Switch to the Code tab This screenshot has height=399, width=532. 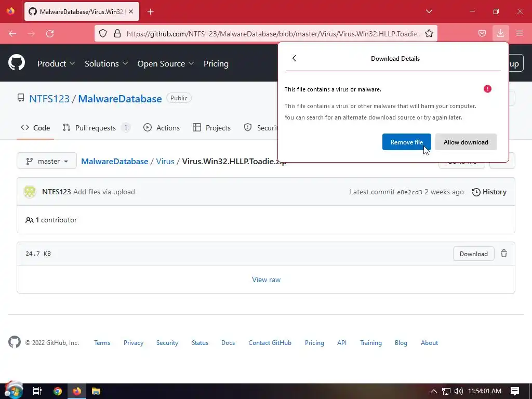pyautogui.click(x=35, y=128)
